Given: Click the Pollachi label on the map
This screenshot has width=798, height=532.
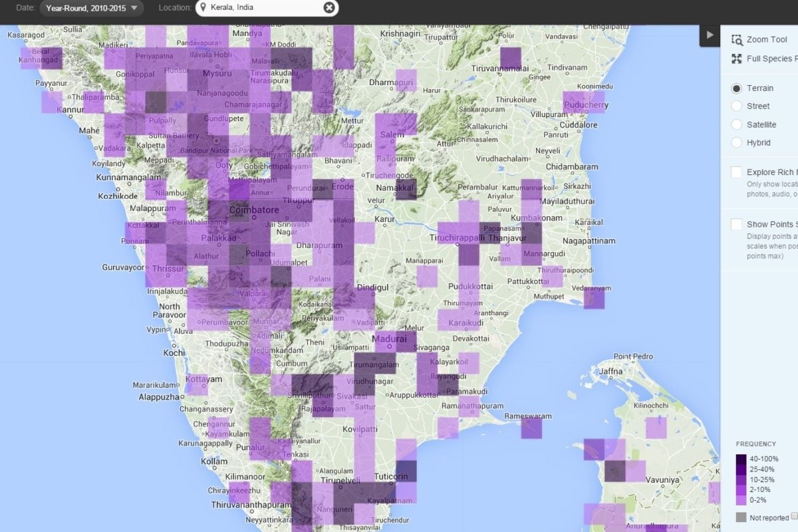Looking at the screenshot, I should [259, 254].
